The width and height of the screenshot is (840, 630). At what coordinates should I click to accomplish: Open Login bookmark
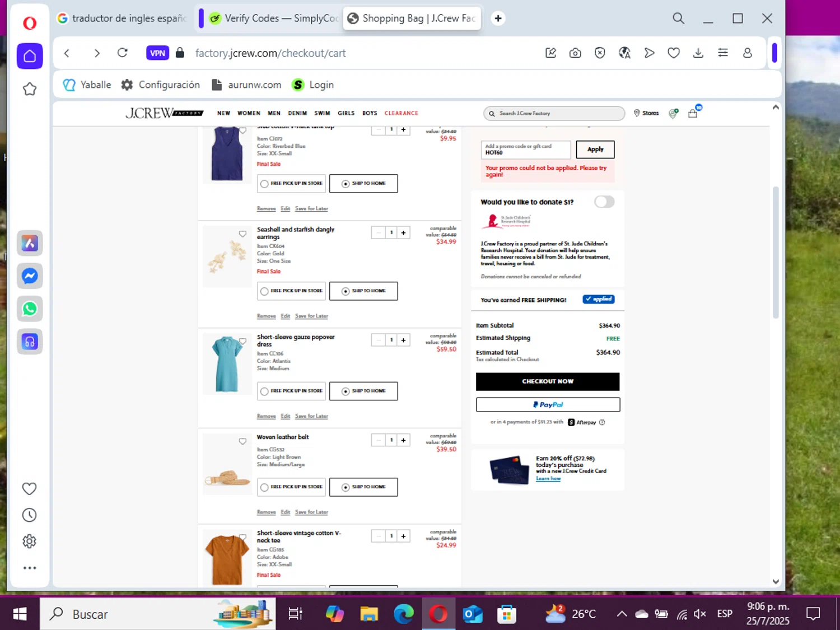click(313, 85)
